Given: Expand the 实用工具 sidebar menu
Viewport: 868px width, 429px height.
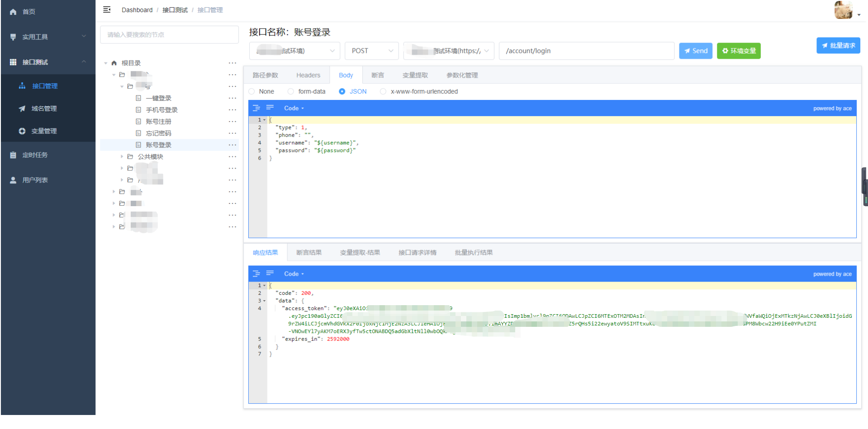Looking at the screenshot, I should coord(48,37).
